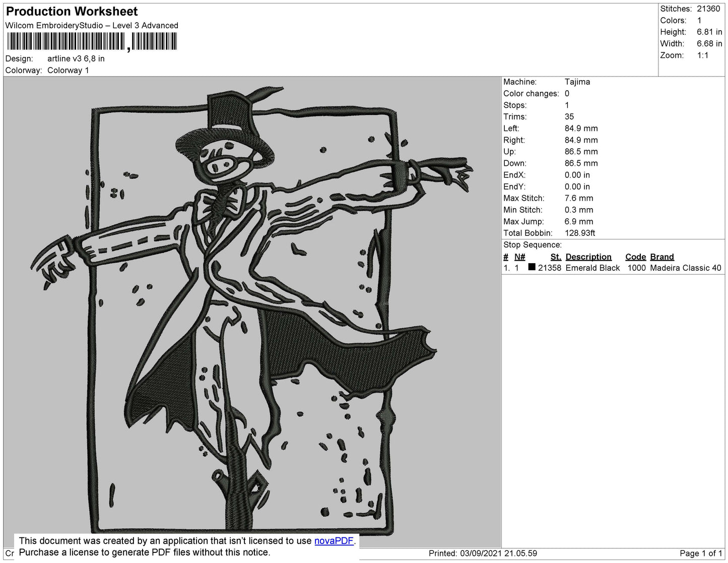Click the 'St.' column header
728x563 pixels.
click(x=556, y=257)
